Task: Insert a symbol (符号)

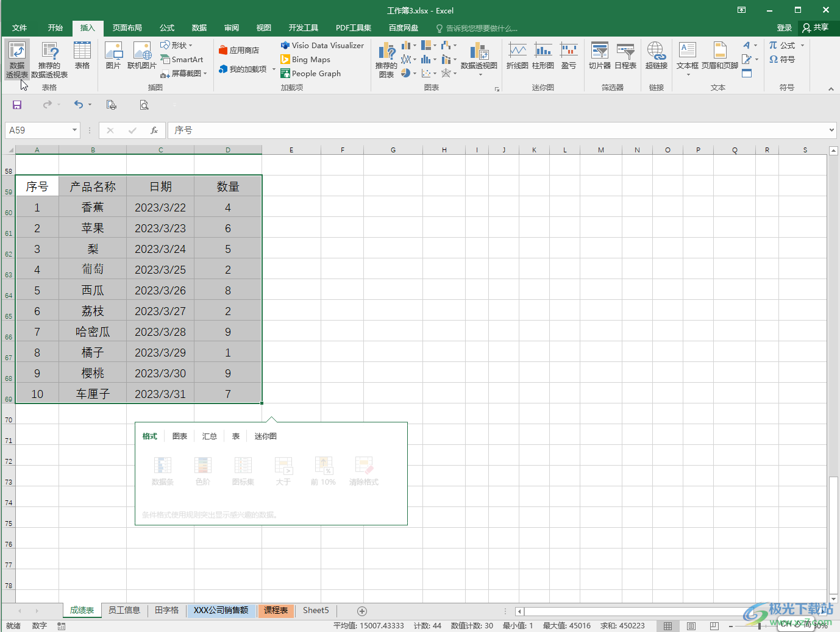Action: 782,60
